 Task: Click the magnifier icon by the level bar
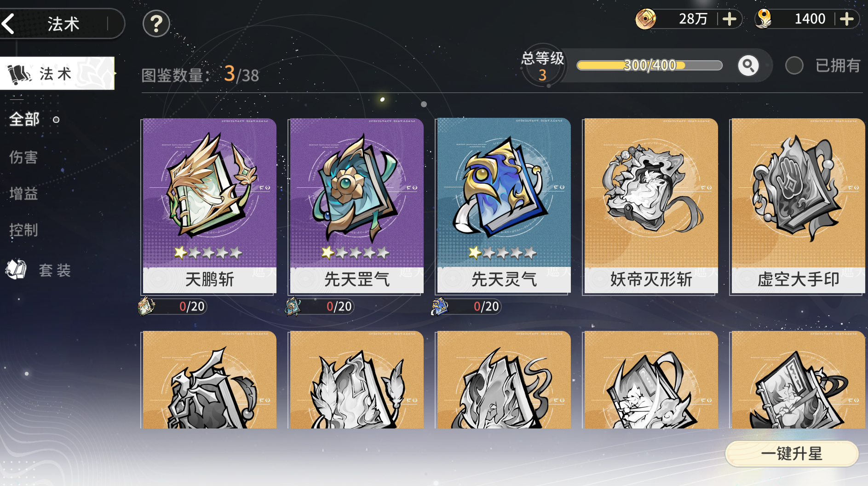click(x=748, y=65)
